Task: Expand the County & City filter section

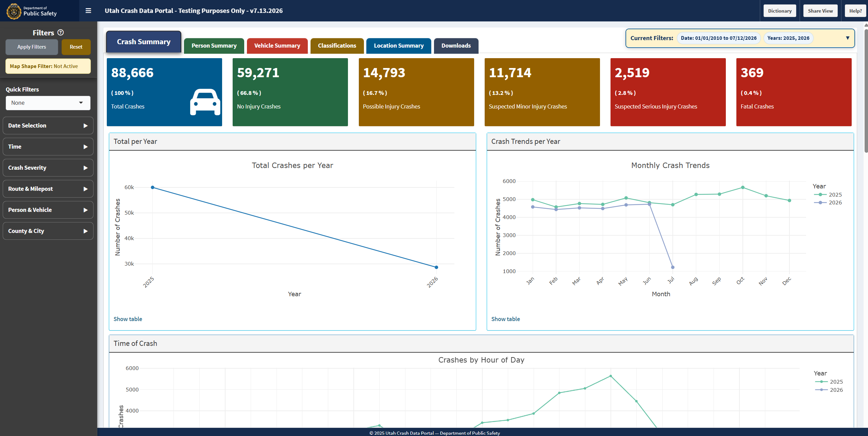Action: click(48, 231)
